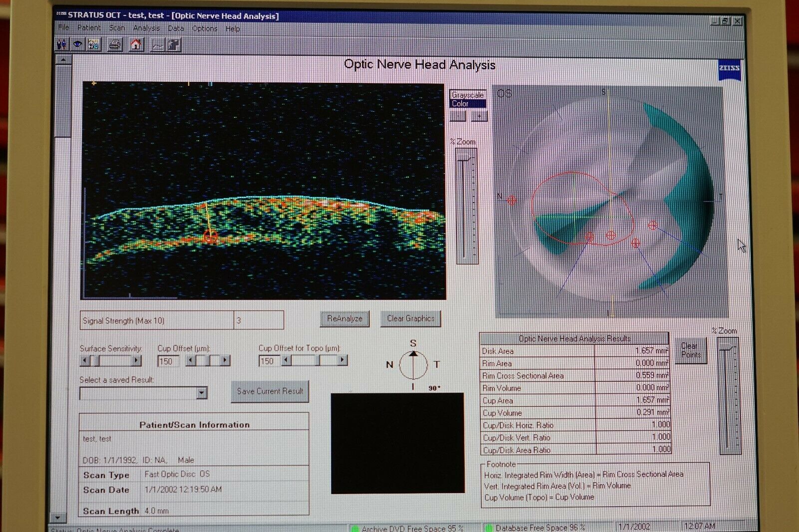Image resolution: width=799 pixels, height=532 pixels.
Task: Open the Analysis menu
Action: pos(146,28)
